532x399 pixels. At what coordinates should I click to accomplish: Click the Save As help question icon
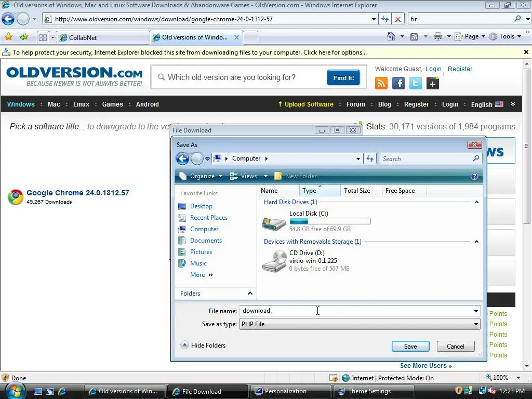(474, 176)
